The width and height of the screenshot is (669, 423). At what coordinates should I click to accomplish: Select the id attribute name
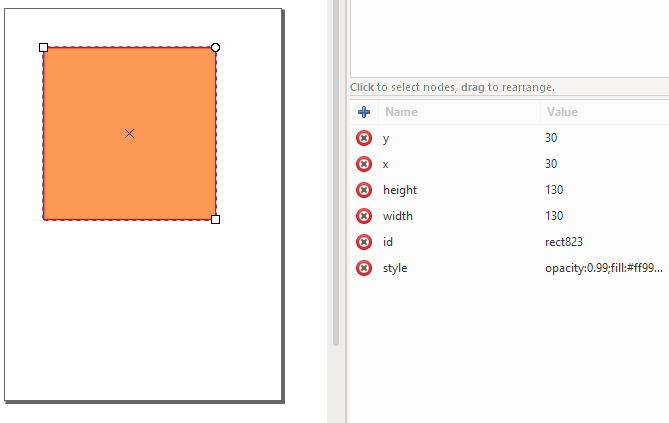pyautogui.click(x=387, y=242)
